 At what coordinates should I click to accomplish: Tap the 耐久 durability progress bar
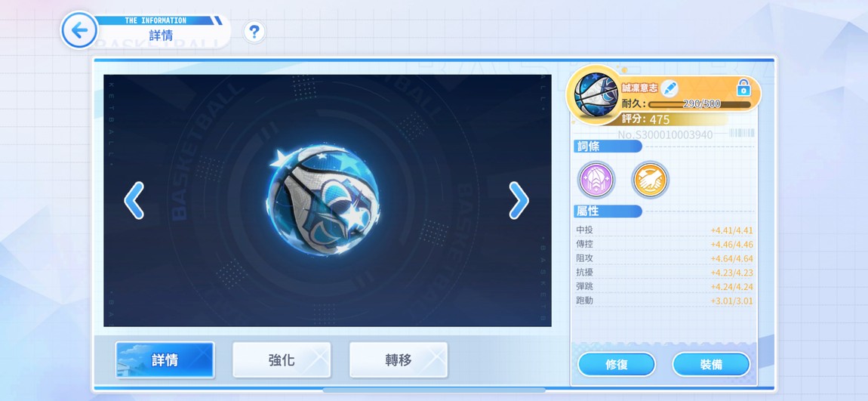(x=700, y=104)
